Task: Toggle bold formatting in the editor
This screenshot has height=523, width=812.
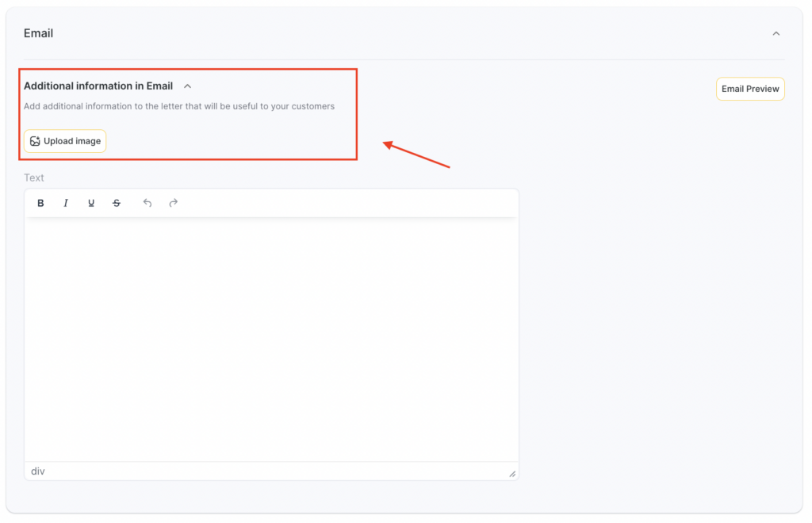Action: pos(40,203)
